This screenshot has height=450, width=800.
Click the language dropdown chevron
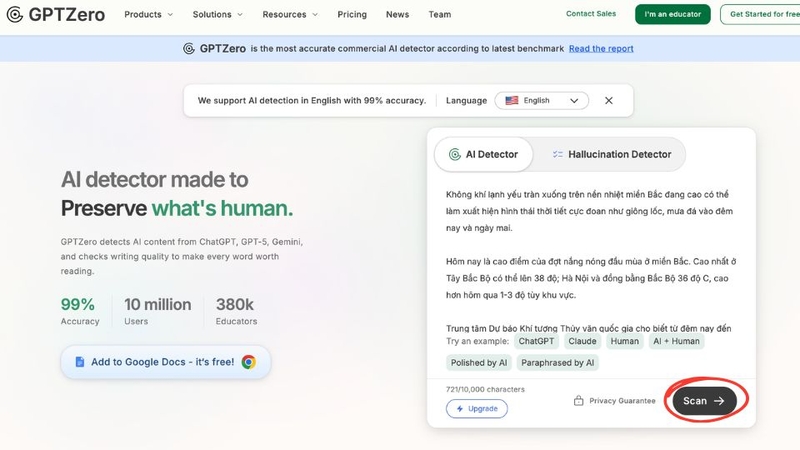[574, 101]
